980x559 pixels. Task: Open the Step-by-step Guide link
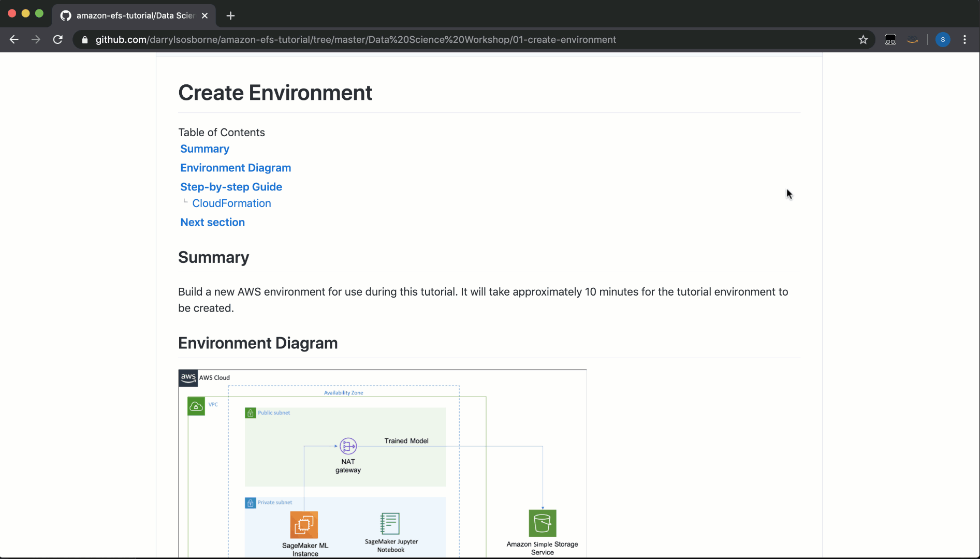tap(231, 187)
